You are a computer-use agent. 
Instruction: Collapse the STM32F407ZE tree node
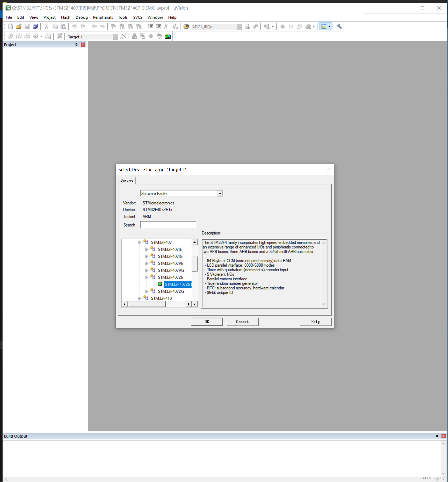pos(147,278)
